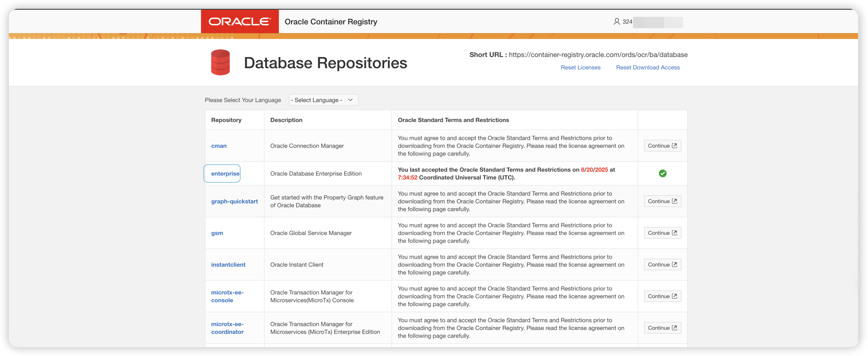The height and width of the screenshot is (356, 868).
Task: Open the microtx-ee-console repository link
Action: coord(227,296)
